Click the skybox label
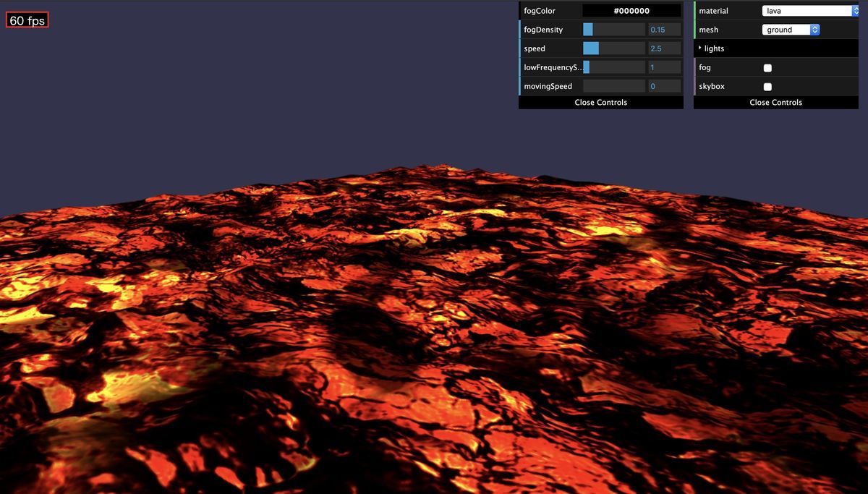Screen dimensions: 868x494 coord(712,86)
